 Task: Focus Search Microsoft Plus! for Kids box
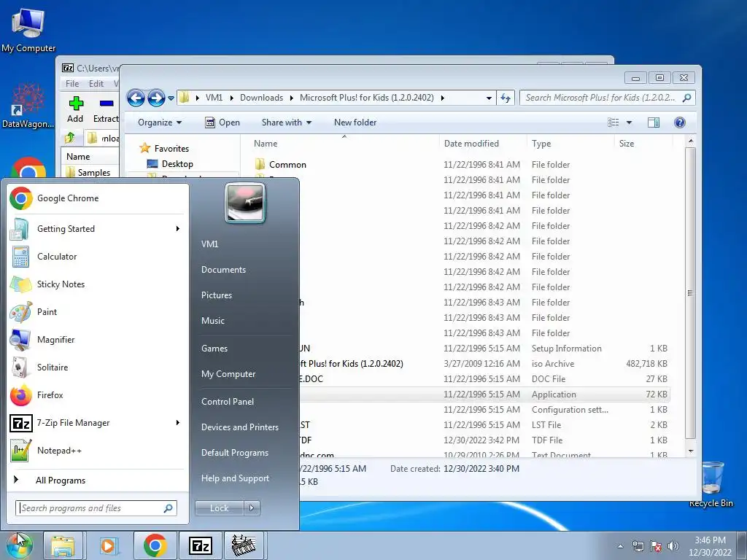coord(608,98)
